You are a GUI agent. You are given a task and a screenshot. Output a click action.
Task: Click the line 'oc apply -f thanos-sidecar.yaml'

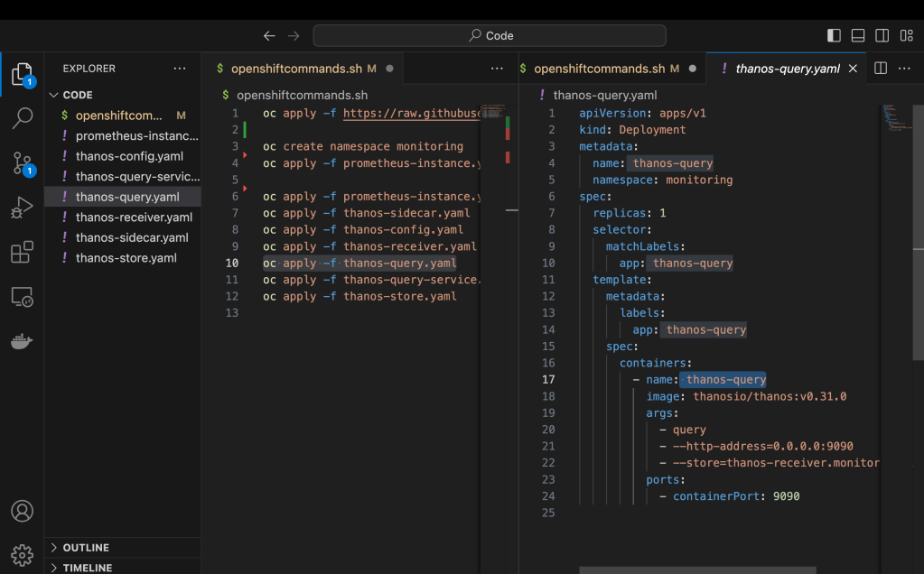(367, 213)
